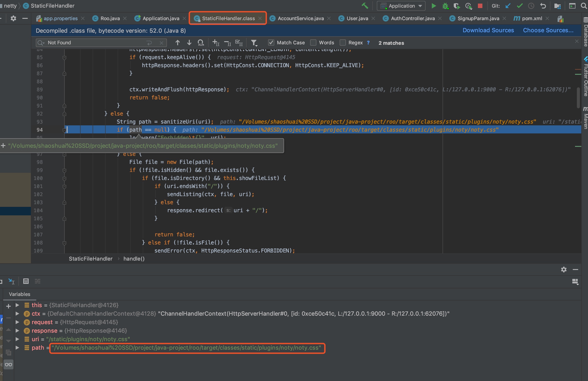Open the filter icon in the search bar

(254, 43)
